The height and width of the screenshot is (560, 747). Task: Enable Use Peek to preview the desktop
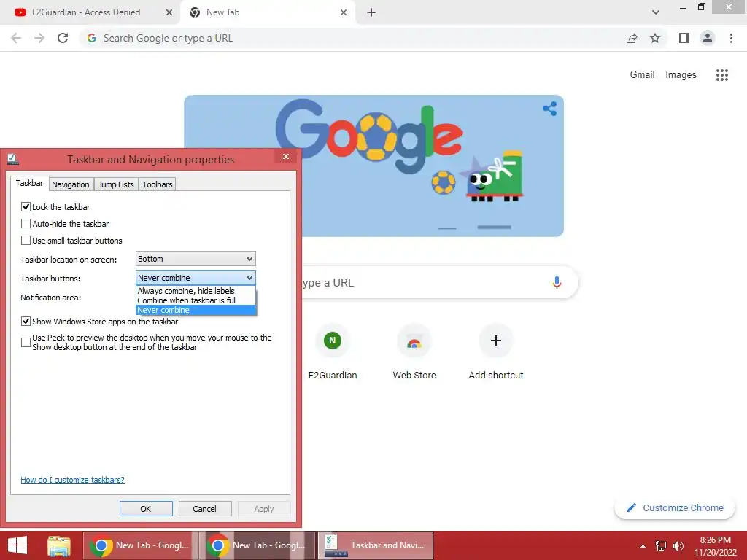click(26, 343)
